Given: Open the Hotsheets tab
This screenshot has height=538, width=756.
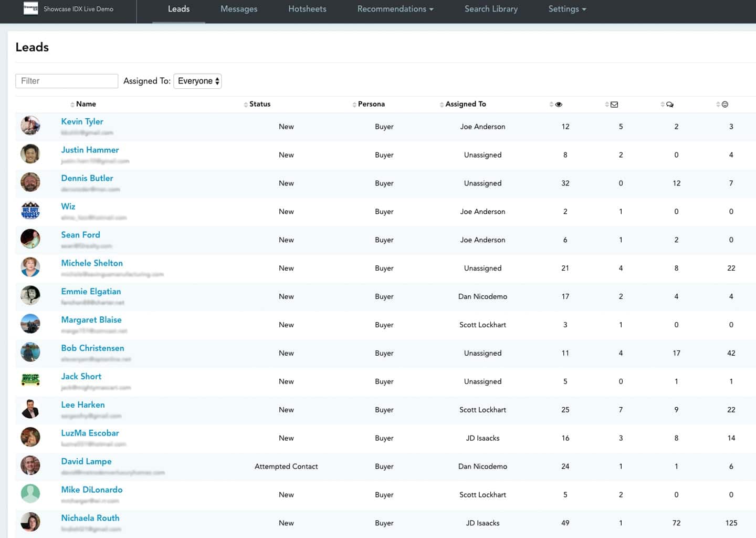Looking at the screenshot, I should pyautogui.click(x=307, y=9).
